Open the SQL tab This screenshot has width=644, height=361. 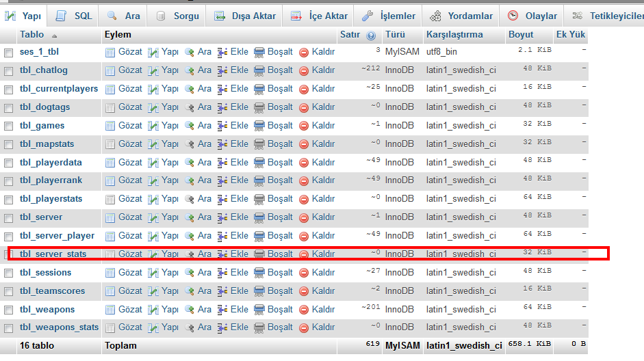[74, 15]
